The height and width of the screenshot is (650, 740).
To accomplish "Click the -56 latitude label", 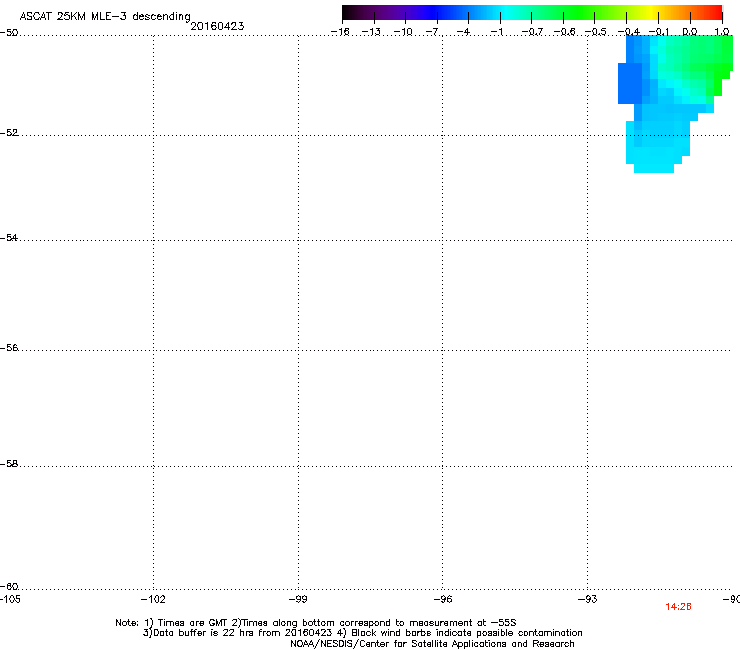I will pos(9,347).
